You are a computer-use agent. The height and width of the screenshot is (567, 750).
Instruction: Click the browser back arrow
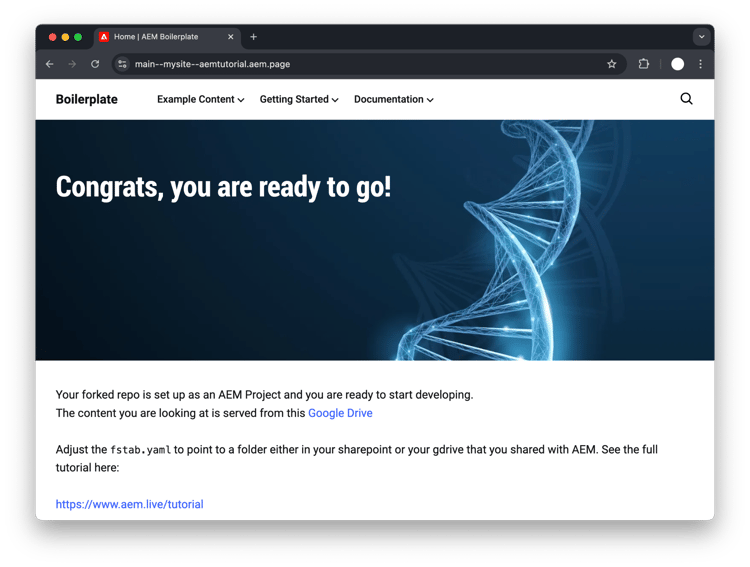tap(50, 64)
